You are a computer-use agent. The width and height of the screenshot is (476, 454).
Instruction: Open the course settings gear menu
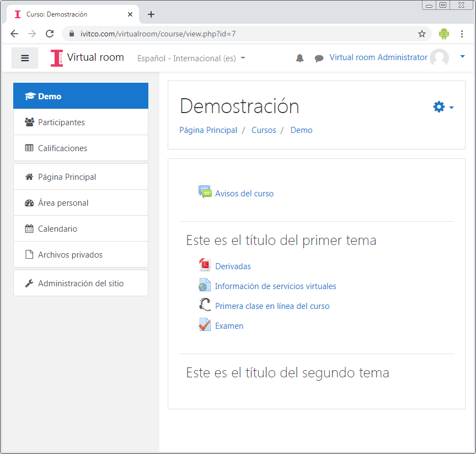[443, 107]
